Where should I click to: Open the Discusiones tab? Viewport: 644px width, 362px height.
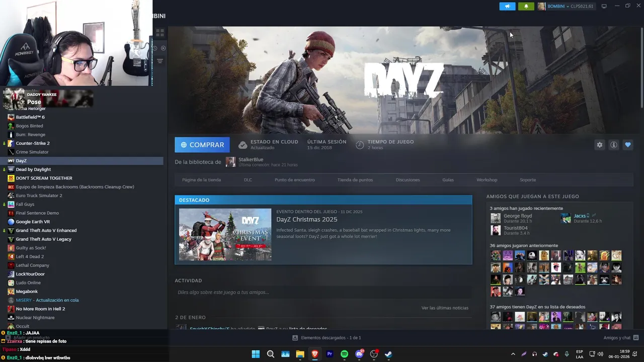(x=408, y=179)
